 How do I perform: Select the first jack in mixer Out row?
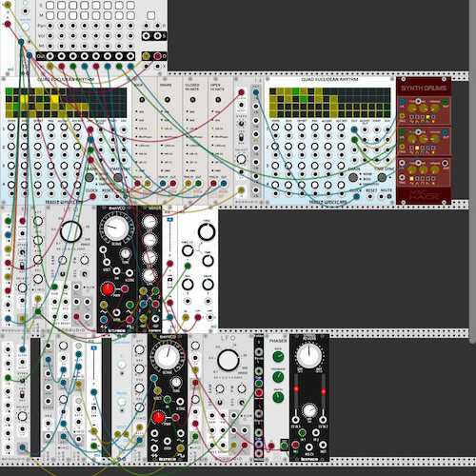point(50,56)
